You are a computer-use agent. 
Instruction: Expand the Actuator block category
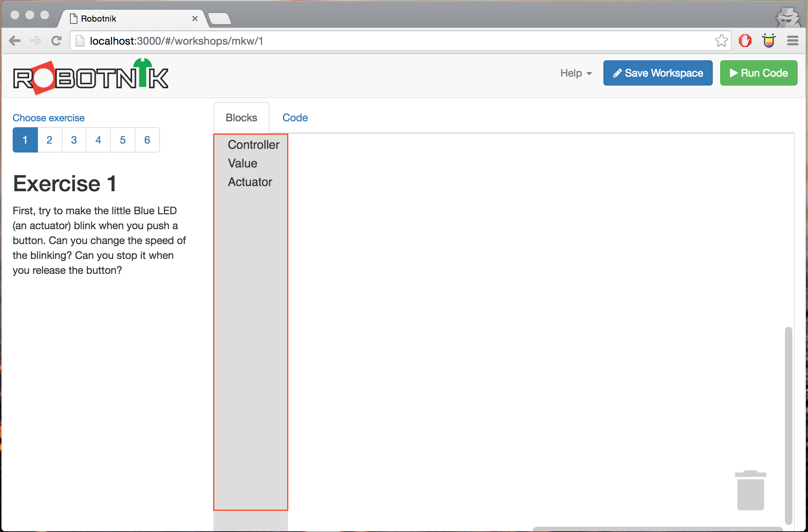(x=250, y=182)
